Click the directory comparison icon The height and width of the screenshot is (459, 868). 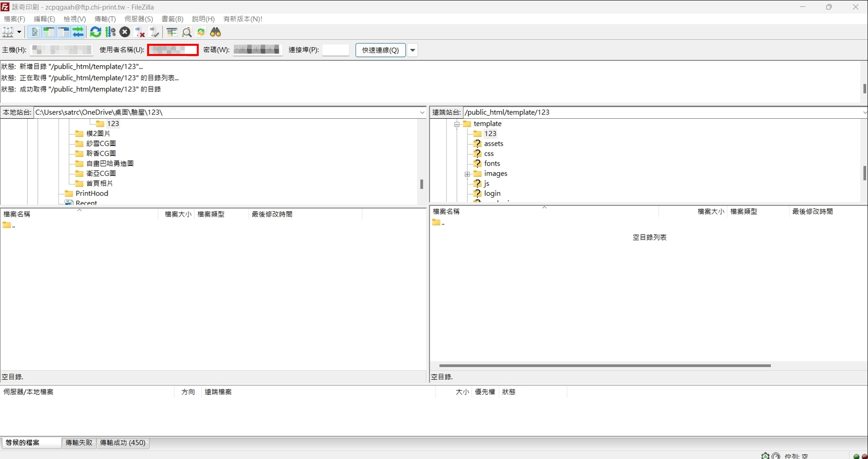click(187, 32)
